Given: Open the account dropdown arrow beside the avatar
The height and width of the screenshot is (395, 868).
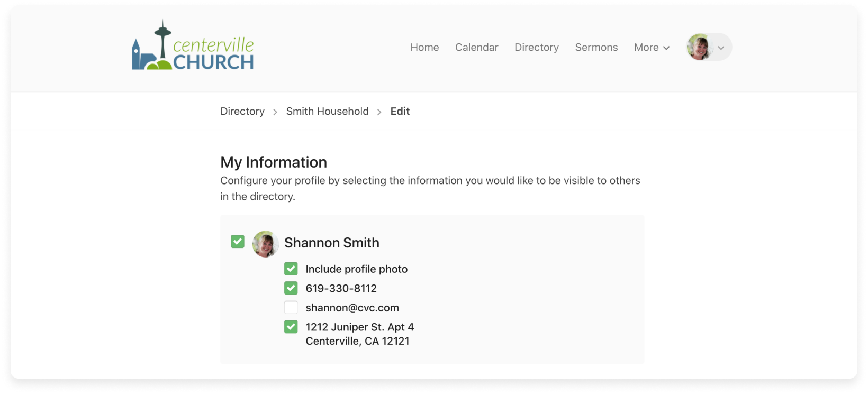Looking at the screenshot, I should [721, 48].
